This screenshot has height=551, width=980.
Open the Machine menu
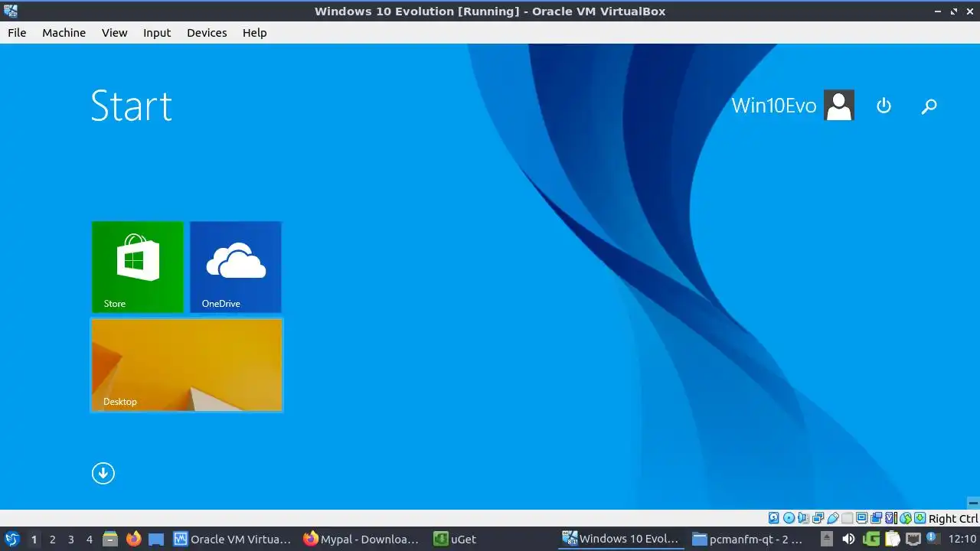pyautogui.click(x=64, y=33)
